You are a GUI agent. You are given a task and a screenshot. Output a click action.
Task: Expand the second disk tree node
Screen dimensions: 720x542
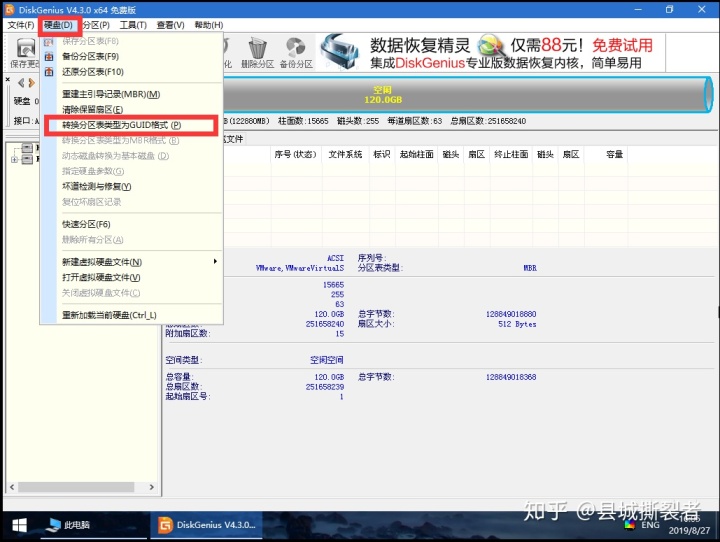pos(14,159)
